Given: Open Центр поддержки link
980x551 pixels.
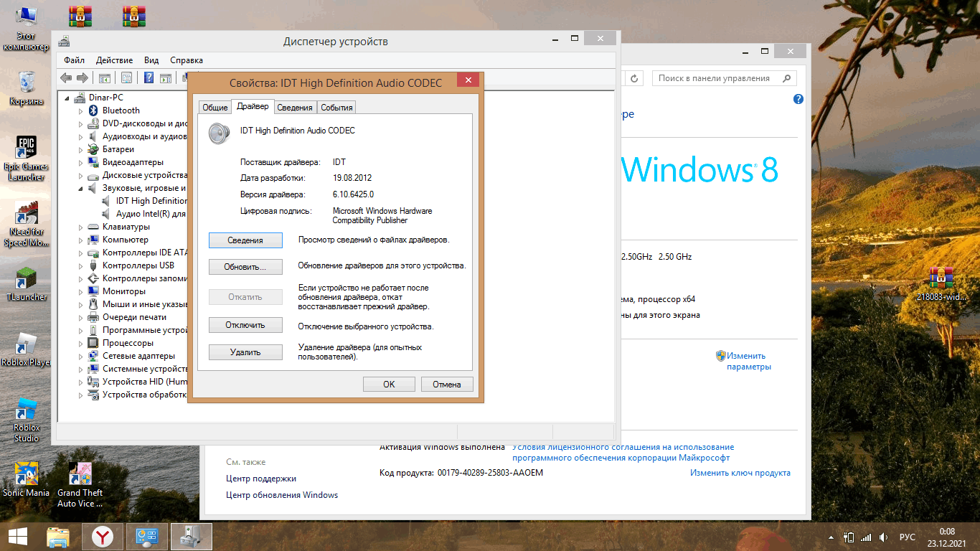Looking at the screenshot, I should [x=261, y=479].
